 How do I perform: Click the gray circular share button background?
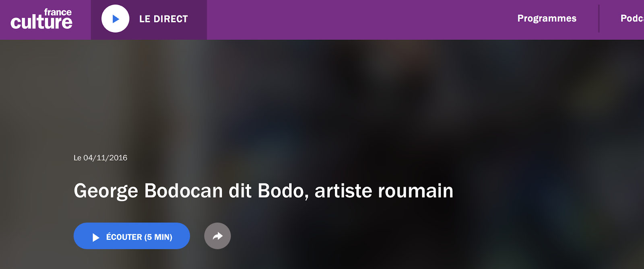coord(217,236)
